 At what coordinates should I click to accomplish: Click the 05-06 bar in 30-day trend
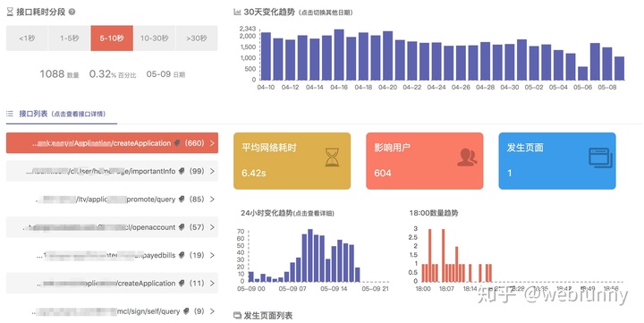pos(583,73)
